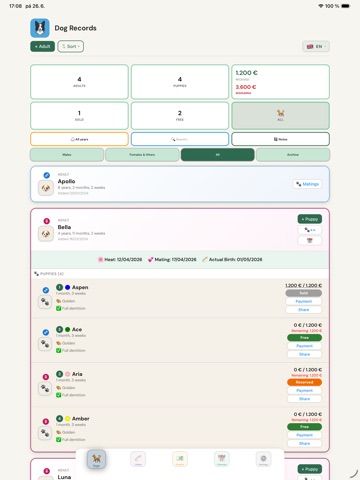Focus the Search input field
The image size is (360, 480).
click(180, 139)
